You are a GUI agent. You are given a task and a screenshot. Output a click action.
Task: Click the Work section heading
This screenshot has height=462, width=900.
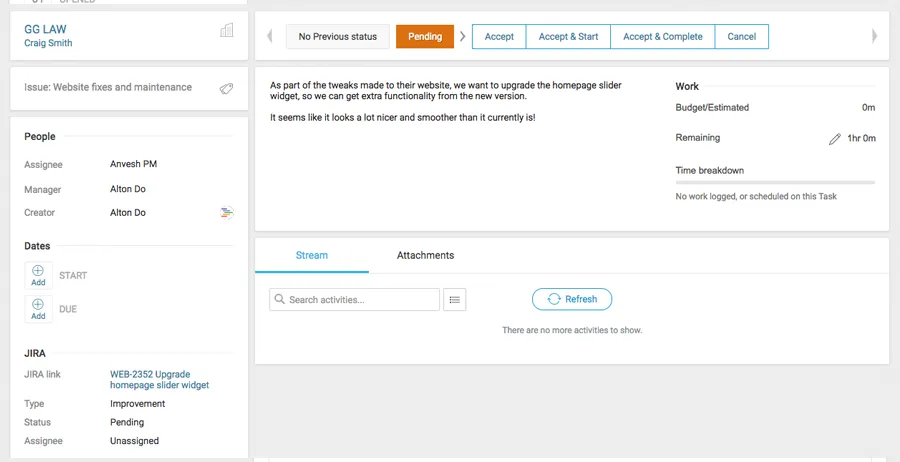[687, 87]
